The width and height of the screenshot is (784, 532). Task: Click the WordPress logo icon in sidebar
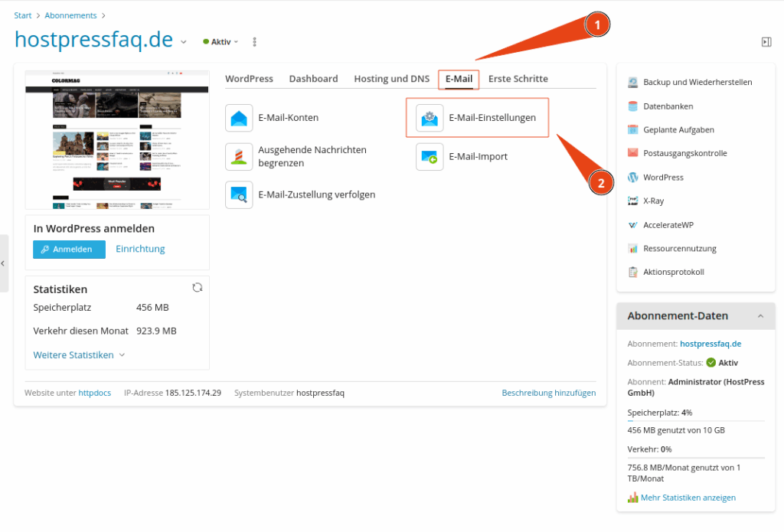coord(632,177)
